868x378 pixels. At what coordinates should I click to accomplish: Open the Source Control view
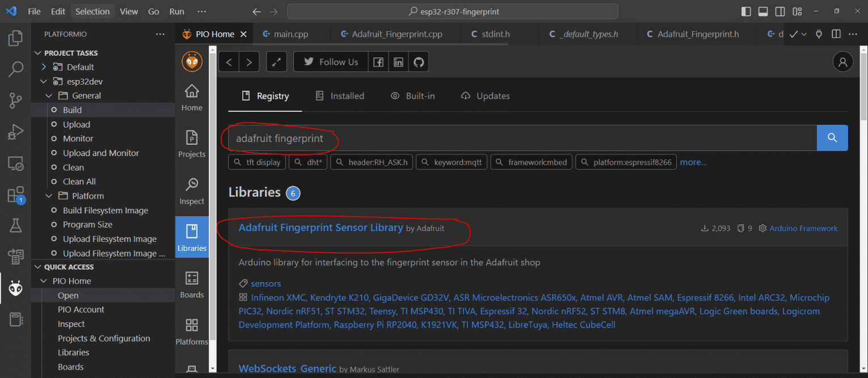click(x=15, y=101)
